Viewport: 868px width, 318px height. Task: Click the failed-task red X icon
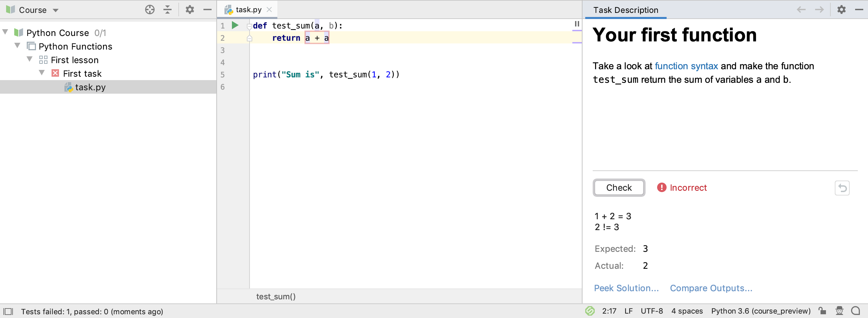pos(55,73)
